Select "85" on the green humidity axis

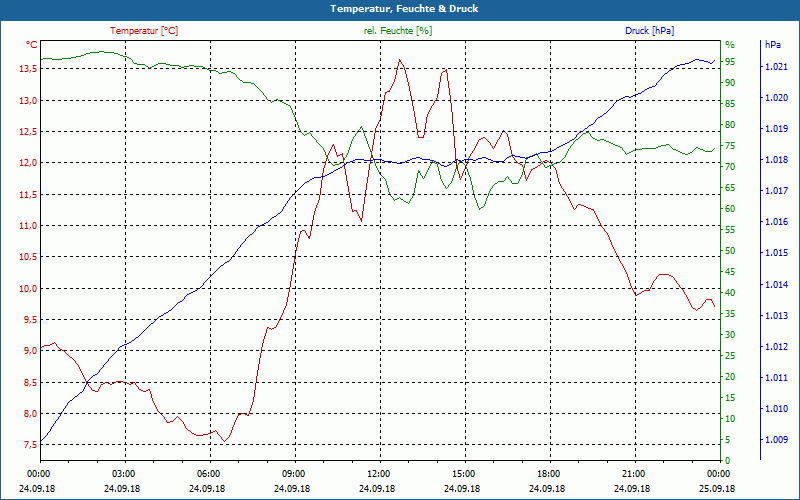730,104
